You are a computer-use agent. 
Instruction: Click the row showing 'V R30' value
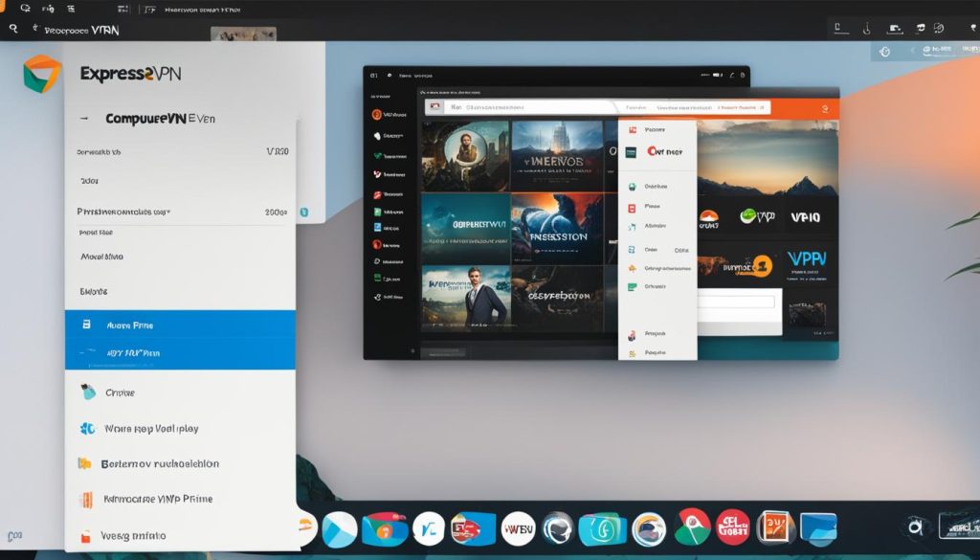(181, 152)
